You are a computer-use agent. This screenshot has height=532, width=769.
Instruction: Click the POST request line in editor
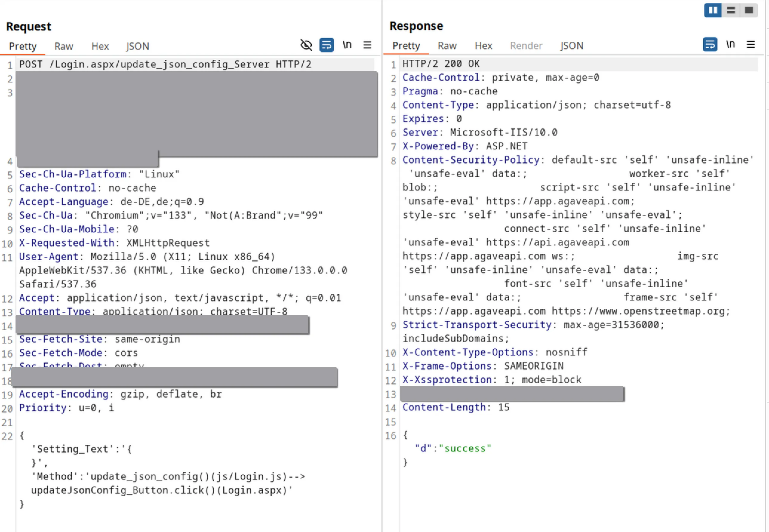(165, 64)
